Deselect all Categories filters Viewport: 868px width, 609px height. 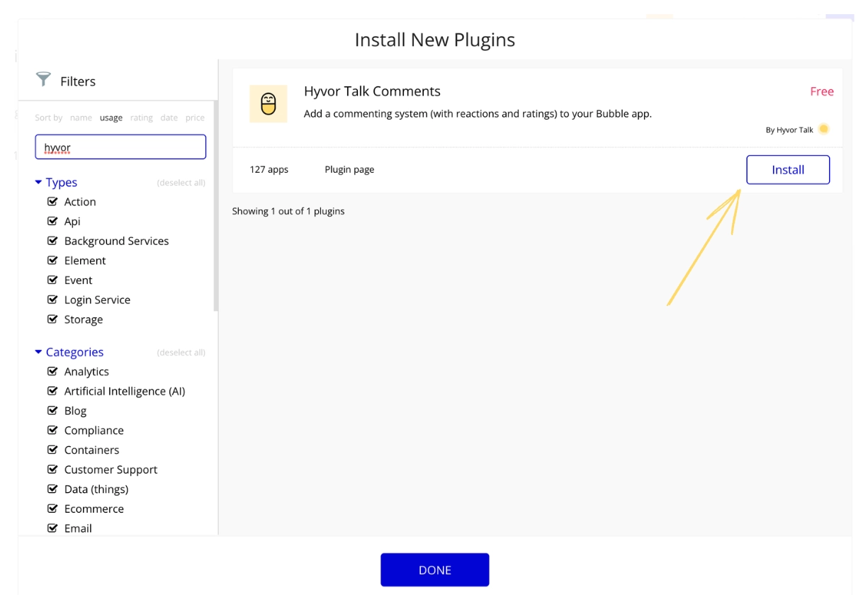pyautogui.click(x=181, y=353)
